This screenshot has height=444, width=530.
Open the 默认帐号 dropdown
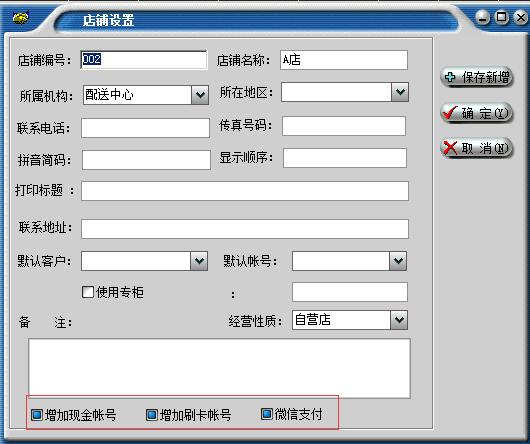[398, 261]
